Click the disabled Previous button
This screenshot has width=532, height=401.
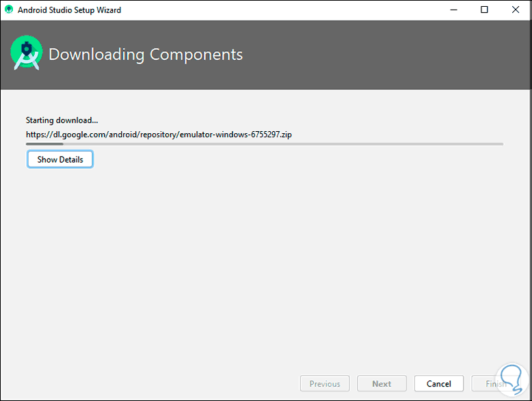[x=325, y=383]
